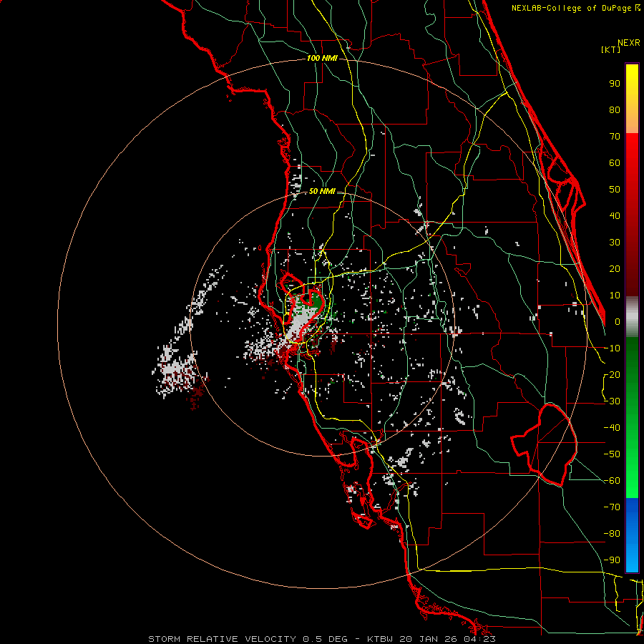Click the 40 value on the velocity scale

(615, 215)
